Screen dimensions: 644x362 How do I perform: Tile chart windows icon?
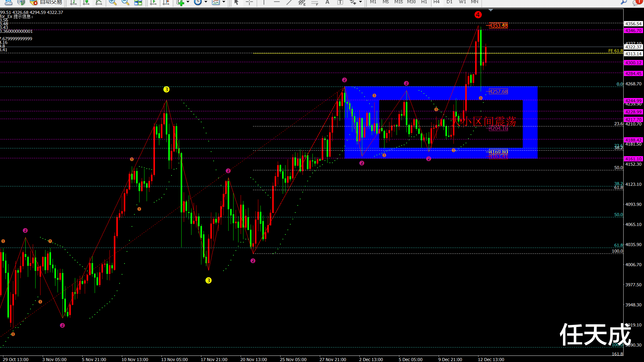[x=138, y=2]
